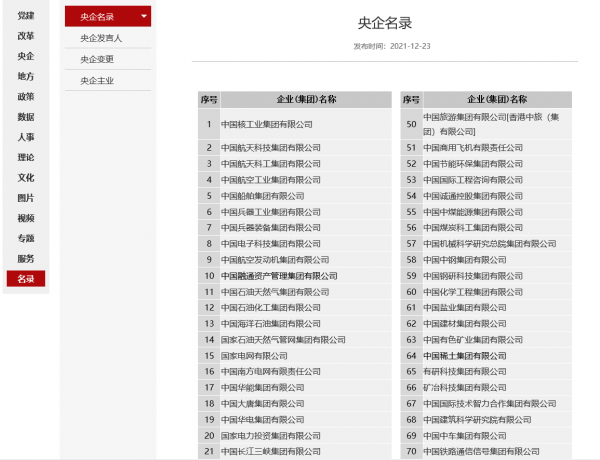Click 中国电子科技集团有限公司 in row 8
Image resolution: width=600 pixels, height=460 pixels.
(x=271, y=244)
